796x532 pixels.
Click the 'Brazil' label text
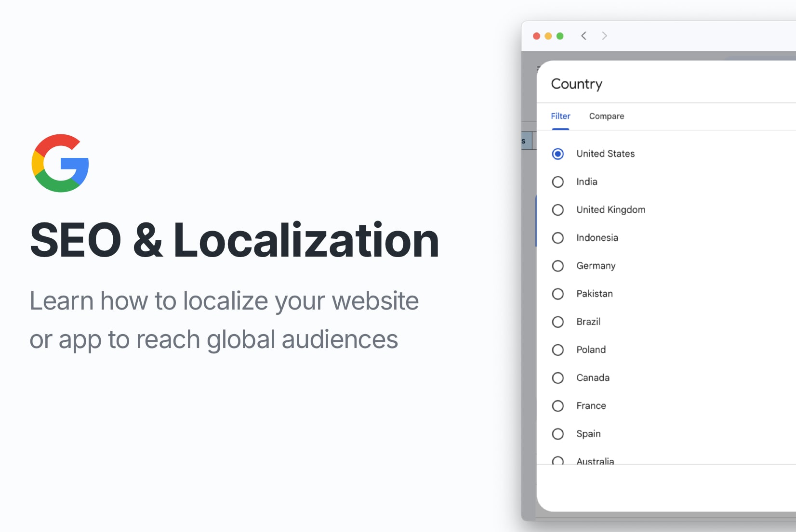(x=588, y=322)
